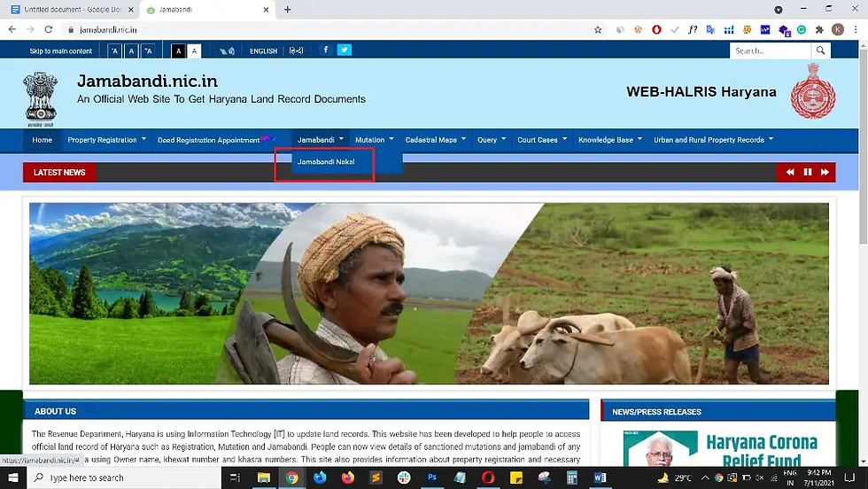Click the Windows taskbar search box

tap(124, 477)
